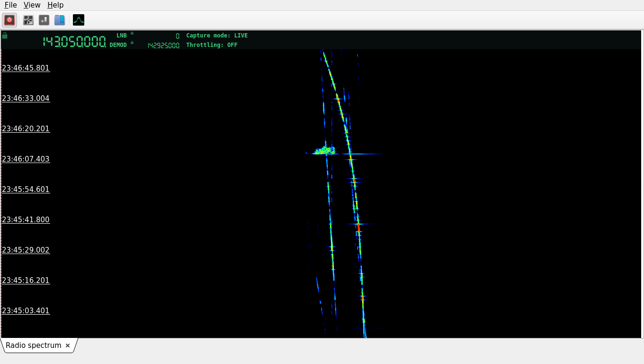
Task: Click the main frequency display 143.050.000
Action: [74, 42]
